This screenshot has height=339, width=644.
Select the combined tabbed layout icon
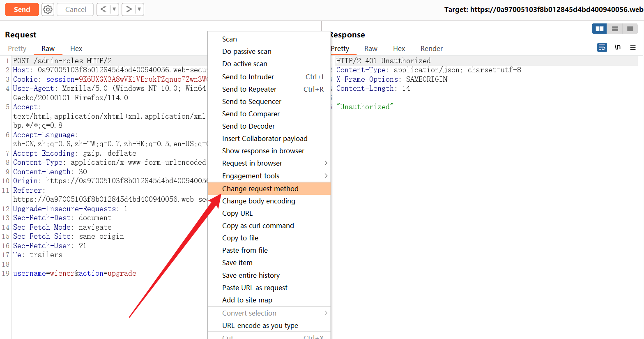630,29
